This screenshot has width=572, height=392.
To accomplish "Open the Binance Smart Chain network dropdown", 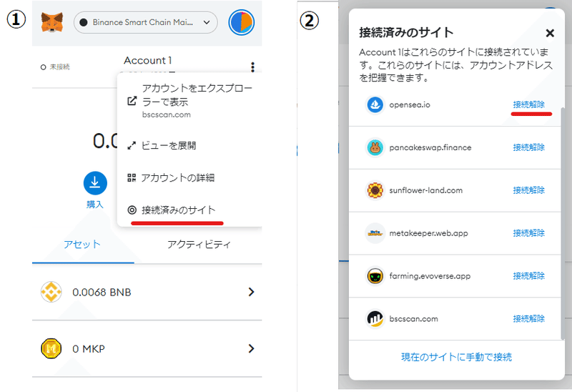I will pyautogui.click(x=146, y=22).
